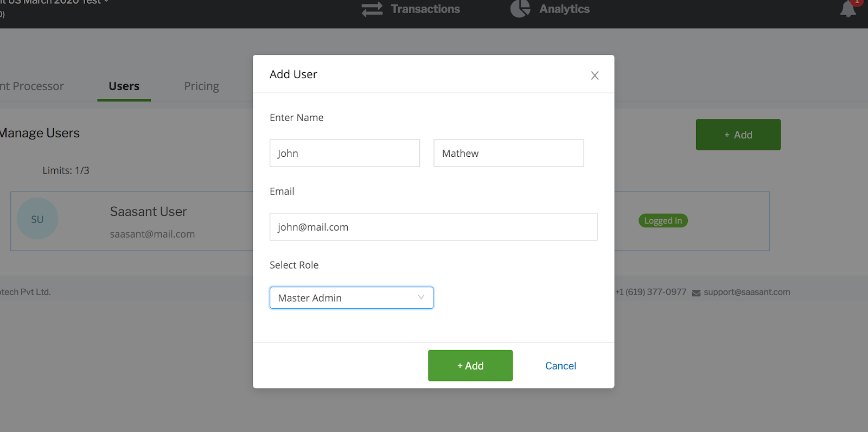Open the notifications bell icon
Image resolution: width=868 pixels, height=432 pixels.
point(848,9)
